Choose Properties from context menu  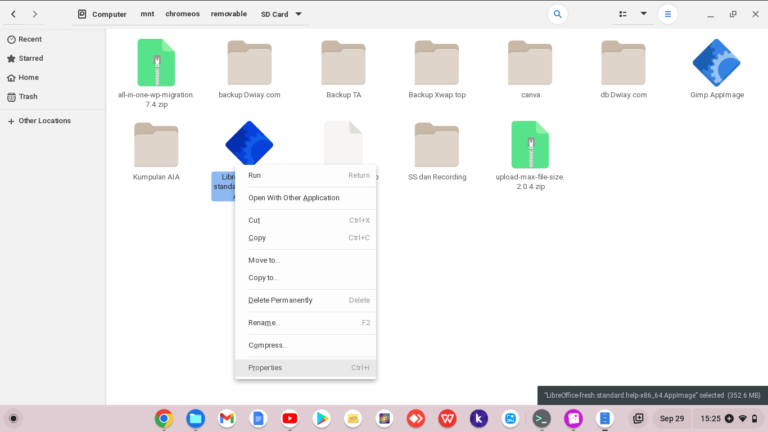coord(306,368)
